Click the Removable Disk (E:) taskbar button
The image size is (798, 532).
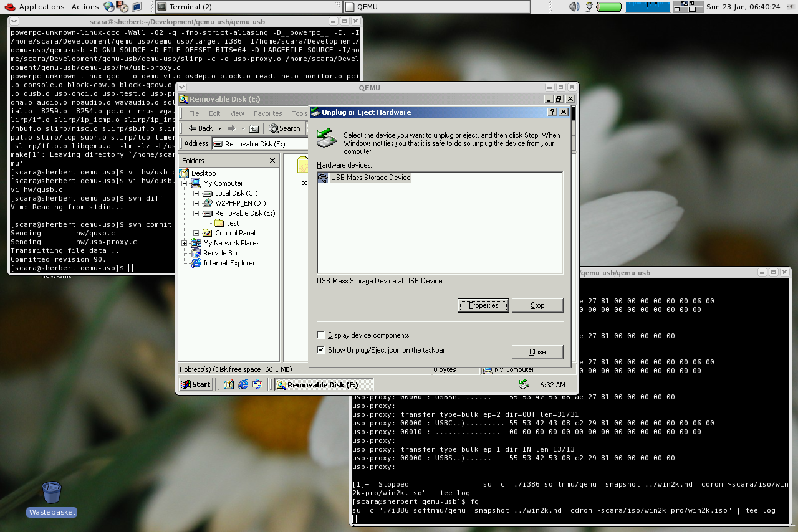324,385
